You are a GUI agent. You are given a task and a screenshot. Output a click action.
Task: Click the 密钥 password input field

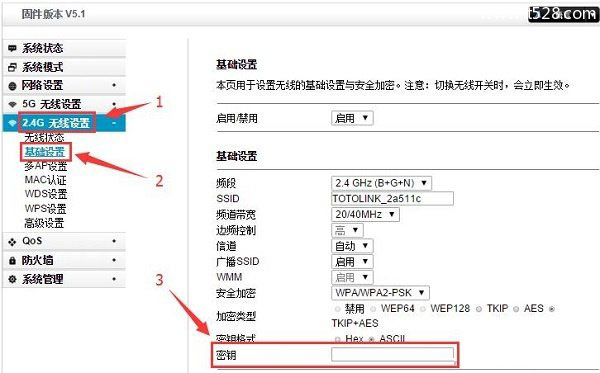(x=392, y=354)
